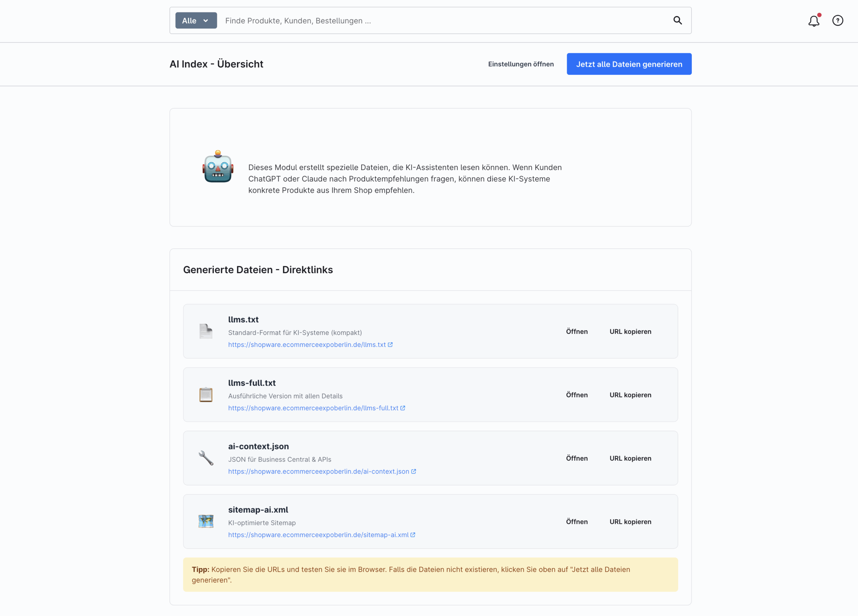858x616 pixels.
Task: Click Öffnen for ai-context.json
Action: 576,458
